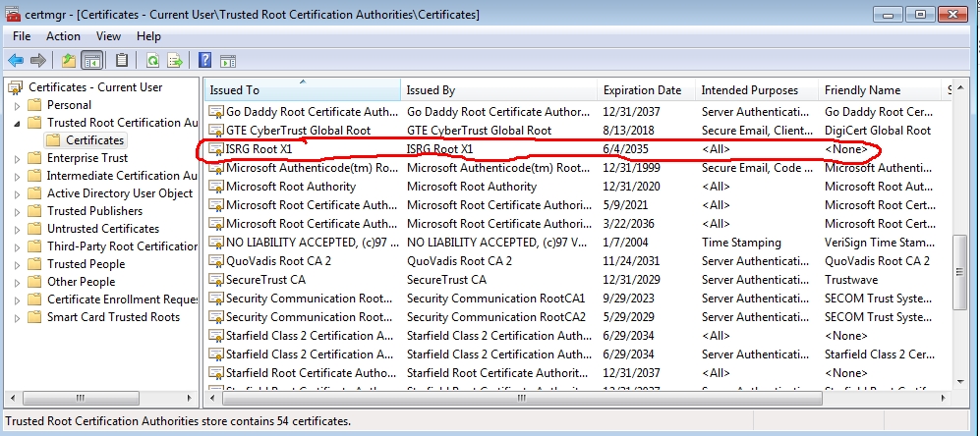Select Active Directory User Object tree item
This screenshot has width=980, height=436.
pyautogui.click(x=120, y=193)
